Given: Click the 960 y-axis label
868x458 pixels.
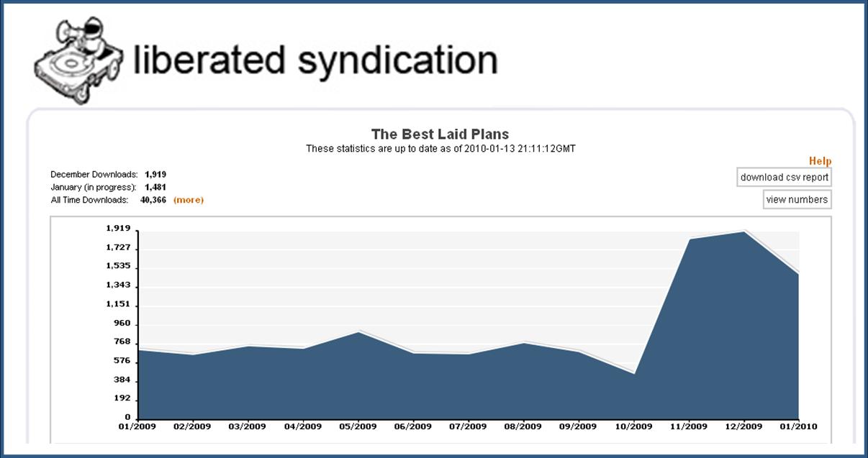Looking at the screenshot, I should click(123, 323).
